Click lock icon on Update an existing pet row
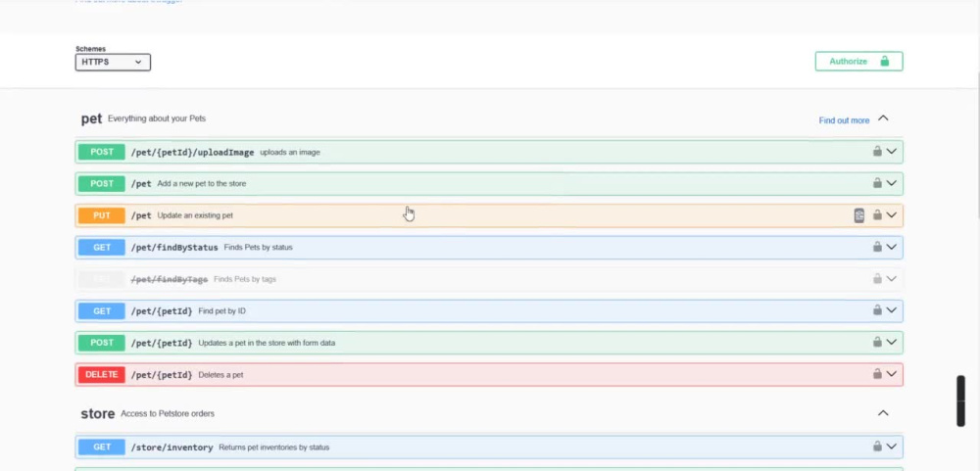This screenshot has height=471, width=980. (877, 214)
